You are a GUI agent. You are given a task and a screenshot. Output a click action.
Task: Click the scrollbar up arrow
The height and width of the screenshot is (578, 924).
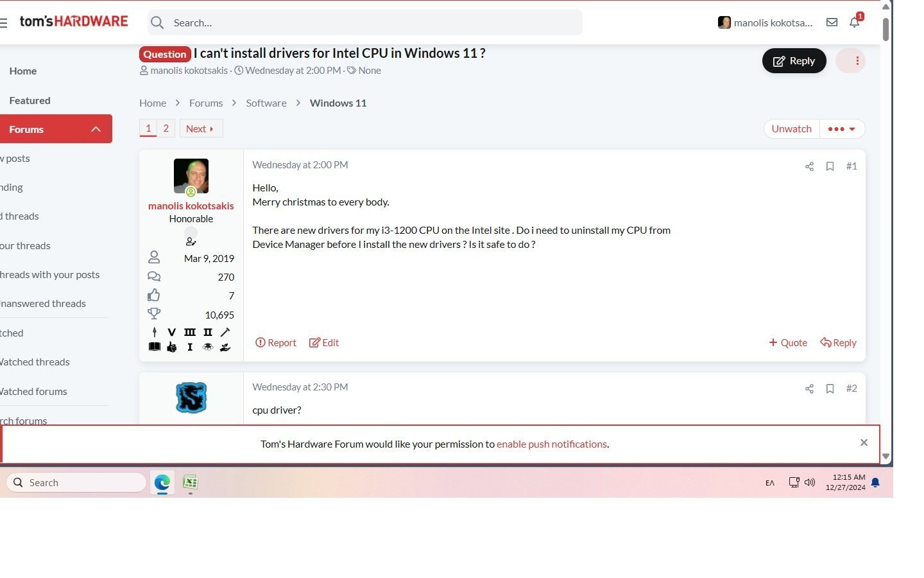886,6
